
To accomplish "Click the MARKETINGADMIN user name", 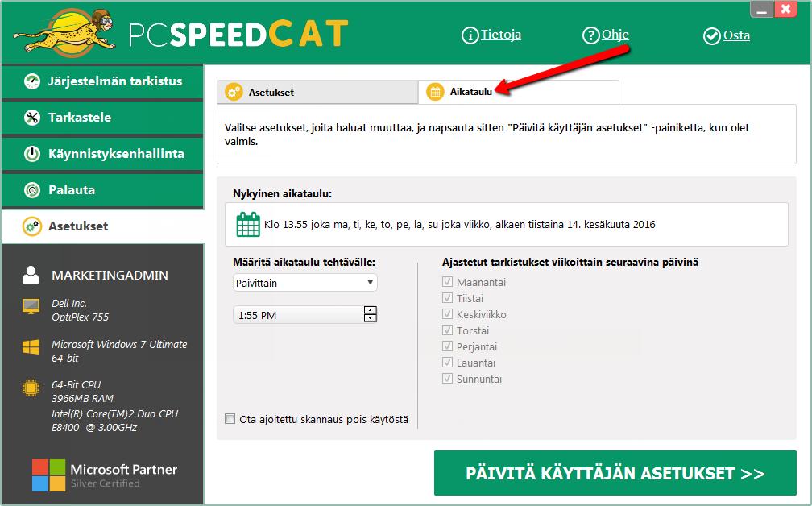I will click(110, 275).
